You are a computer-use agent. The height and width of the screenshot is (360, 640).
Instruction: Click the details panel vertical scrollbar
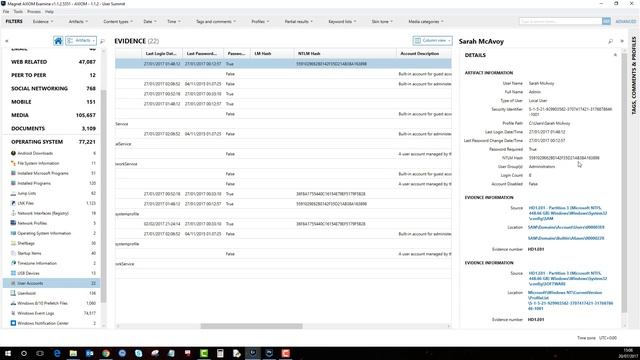pos(624,183)
